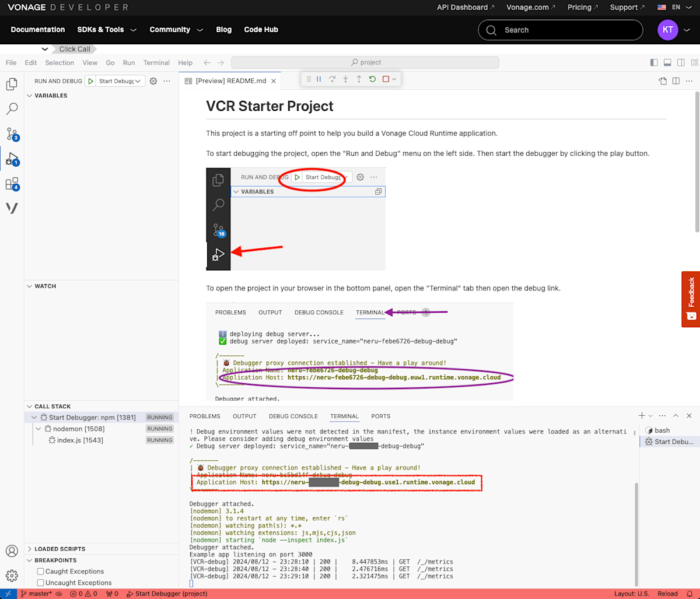Toggle the secondary side bar layout icon
700x599 pixels.
pyautogui.click(x=680, y=62)
